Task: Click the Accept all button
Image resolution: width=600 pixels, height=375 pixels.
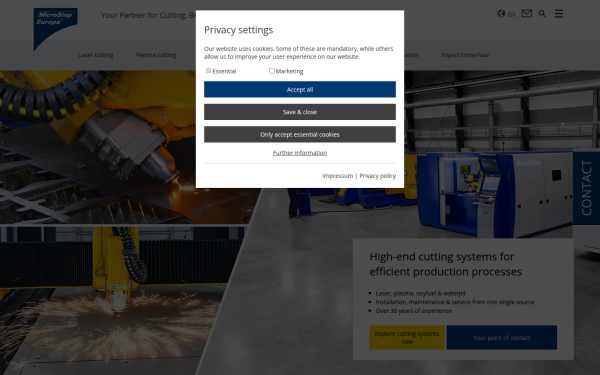Action: coord(300,89)
